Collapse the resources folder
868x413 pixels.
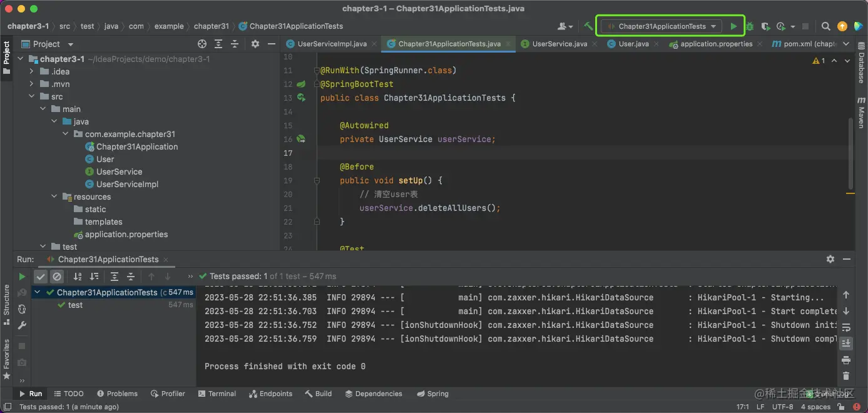pos(54,196)
